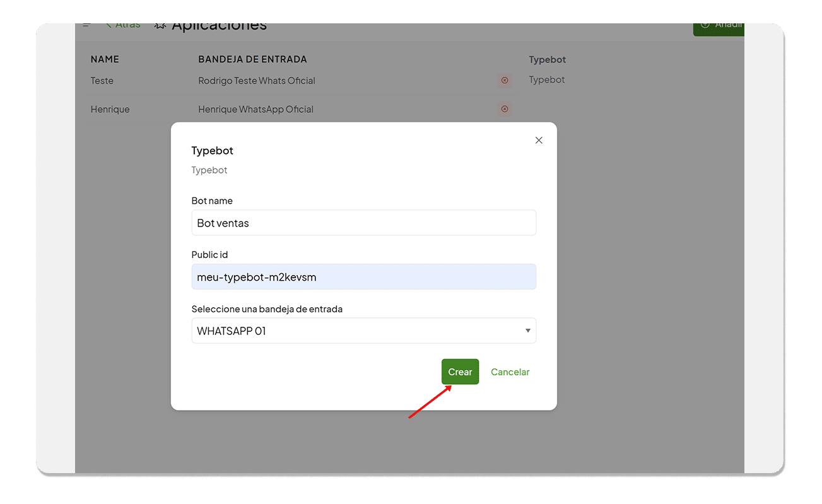Delete the Teste application row
This screenshot has width=822, height=504.
(x=504, y=81)
